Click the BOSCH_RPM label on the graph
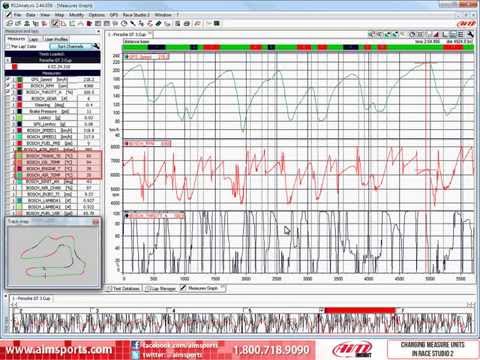Image resolution: width=480 pixels, height=360 pixels. pyautogui.click(x=148, y=143)
